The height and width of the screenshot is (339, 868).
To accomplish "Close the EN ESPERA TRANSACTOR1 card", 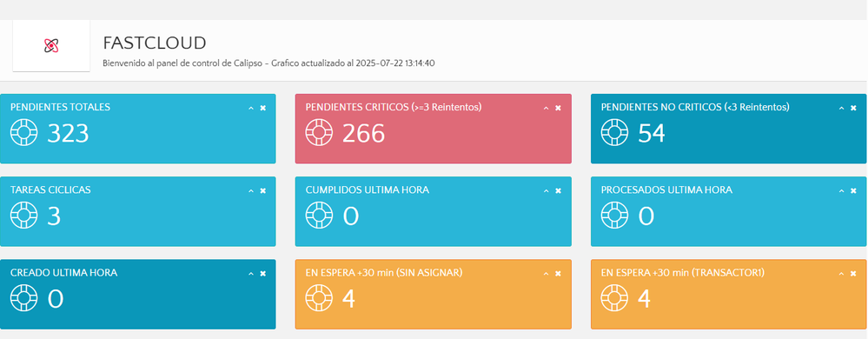I will (x=853, y=274).
